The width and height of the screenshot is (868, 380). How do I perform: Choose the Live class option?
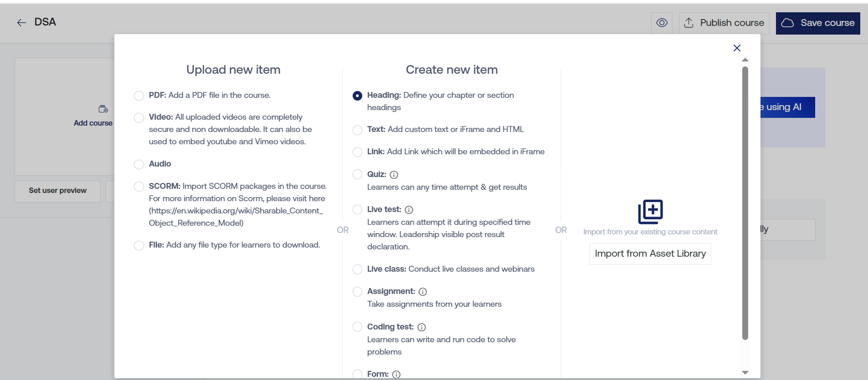pyautogui.click(x=358, y=269)
